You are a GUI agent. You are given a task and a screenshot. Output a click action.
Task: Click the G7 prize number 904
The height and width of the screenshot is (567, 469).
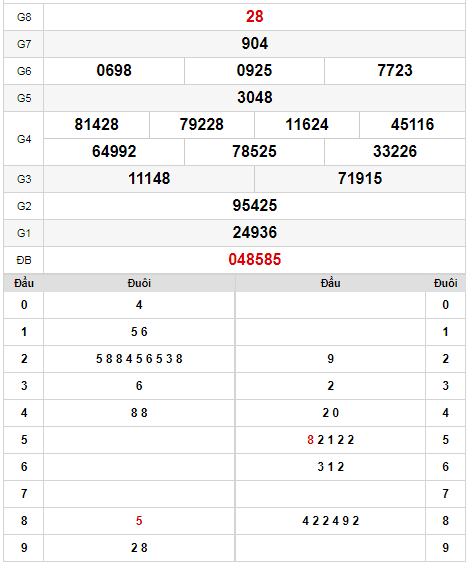coord(255,44)
